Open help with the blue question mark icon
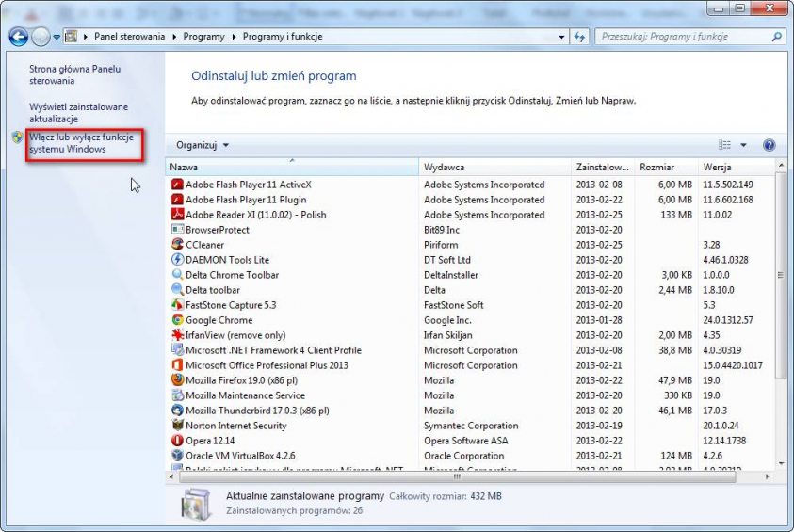 pyautogui.click(x=769, y=145)
